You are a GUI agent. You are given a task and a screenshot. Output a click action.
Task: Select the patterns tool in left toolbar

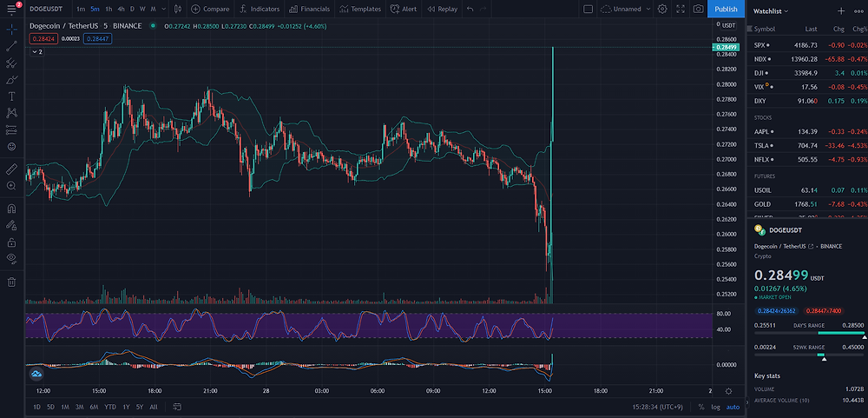(11, 113)
